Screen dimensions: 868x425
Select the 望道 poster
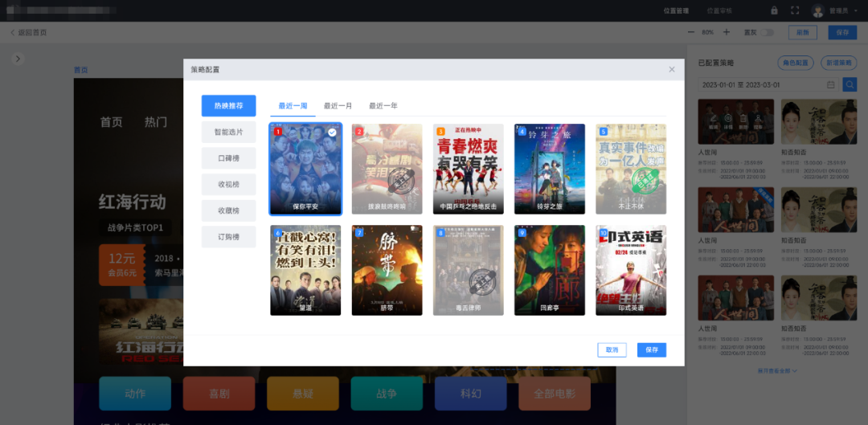pos(305,270)
